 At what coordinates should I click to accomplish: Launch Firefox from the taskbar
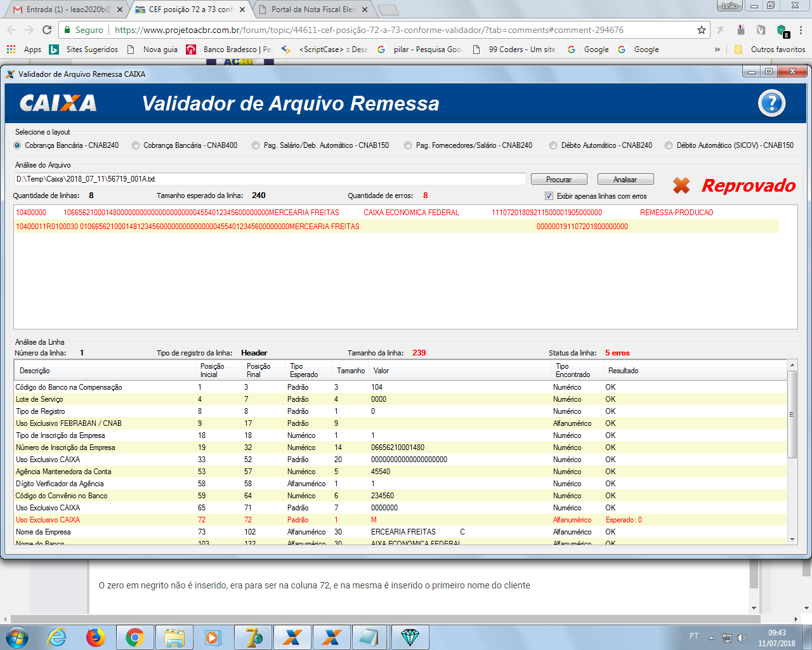(96, 637)
